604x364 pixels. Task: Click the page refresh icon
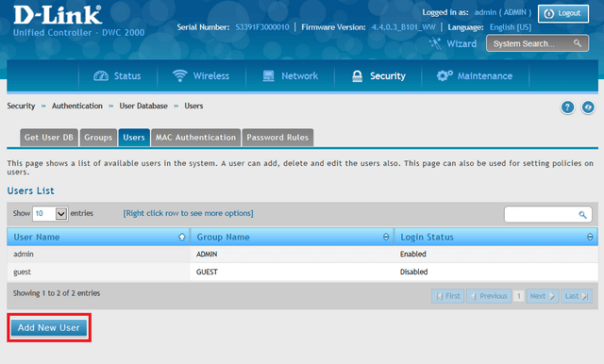click(588, 108)
